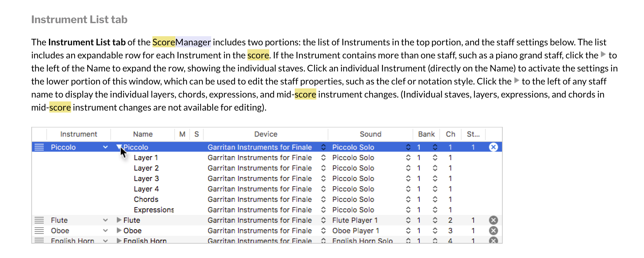Click the highlighted ScoreManager link
The height and width of the screenshot is (258, 644).
tap(181, 42)
